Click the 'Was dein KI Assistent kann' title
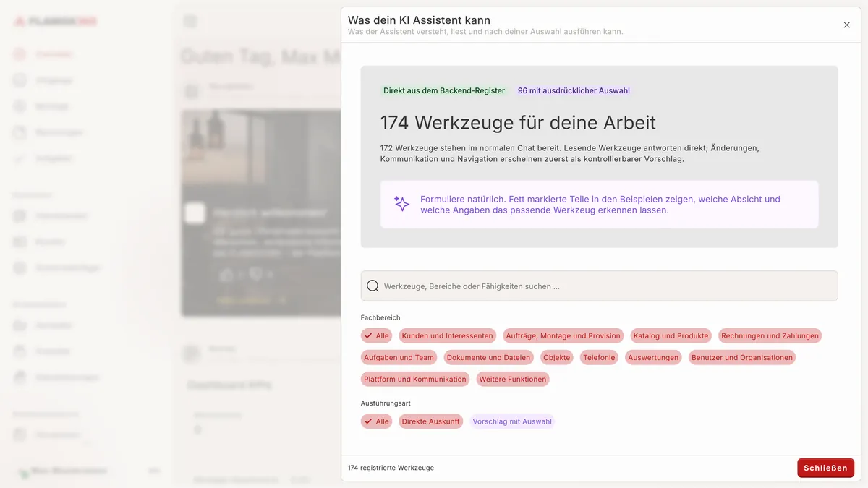 419,20
